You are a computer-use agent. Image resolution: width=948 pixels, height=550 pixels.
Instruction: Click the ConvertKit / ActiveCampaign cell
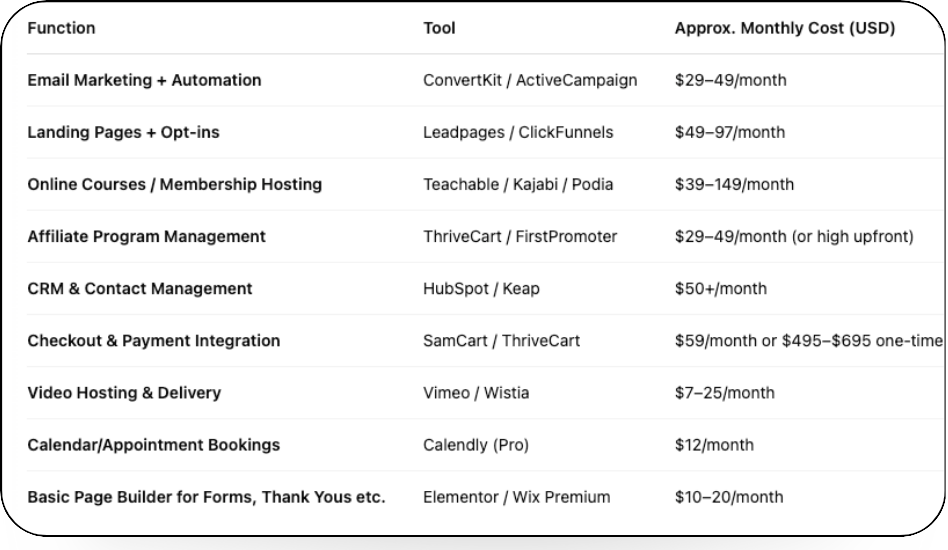tap(530, 80)
